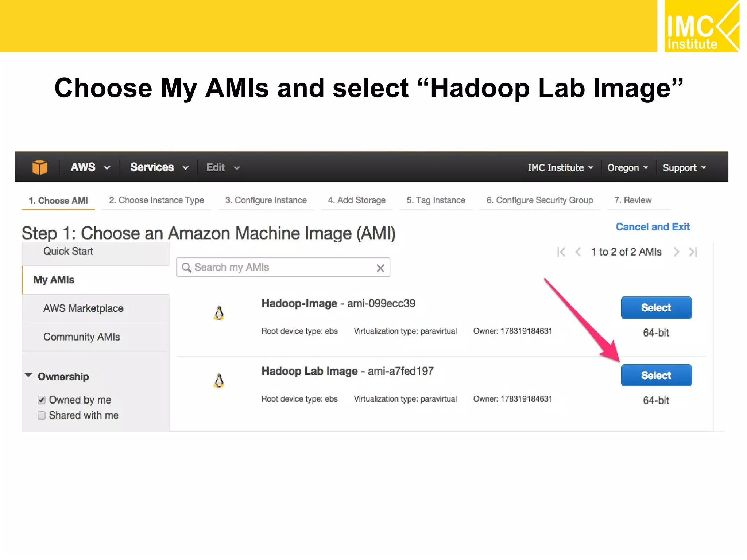The width and height of the screenshot is (747, 560).
Task: Clear the AMI search with X icon
Action: (x=380, y=268)
